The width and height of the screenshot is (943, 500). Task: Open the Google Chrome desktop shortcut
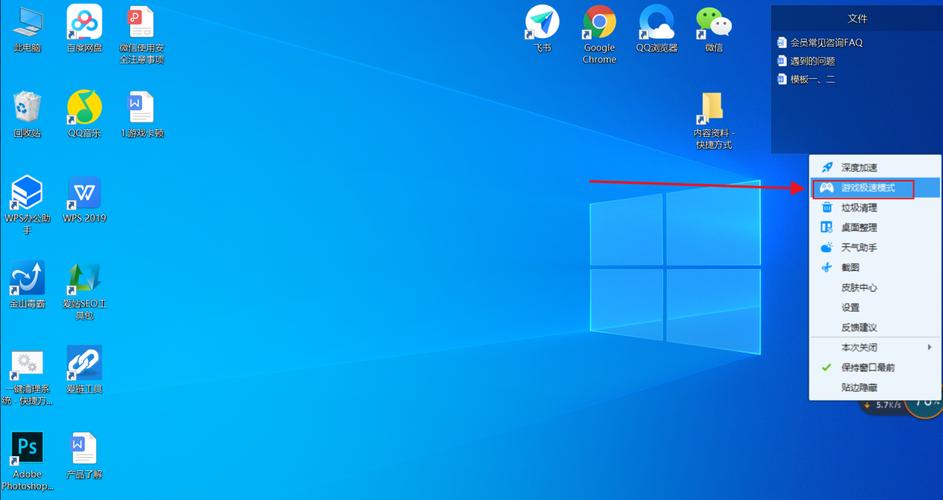(x=599, y=22)
